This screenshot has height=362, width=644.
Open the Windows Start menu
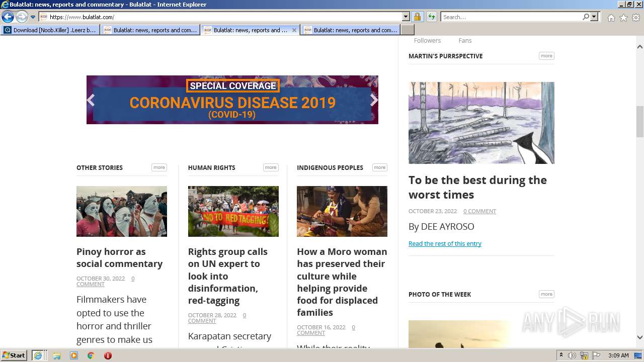(x=14, y=355)
